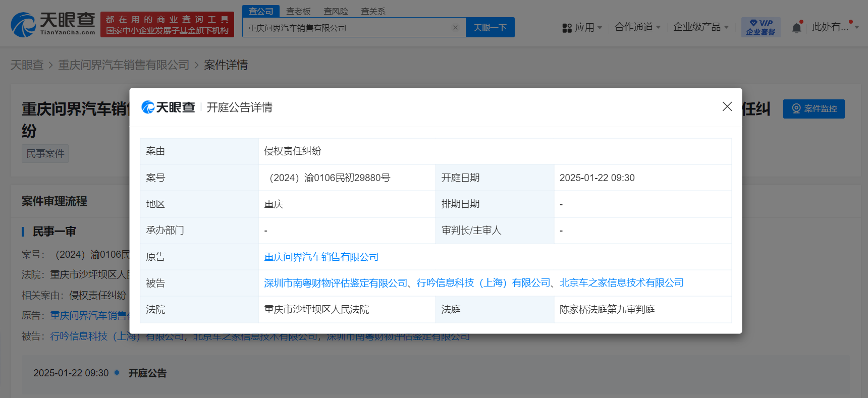
Task: Open the user account dropdown menu
Action: click(835, 27)
